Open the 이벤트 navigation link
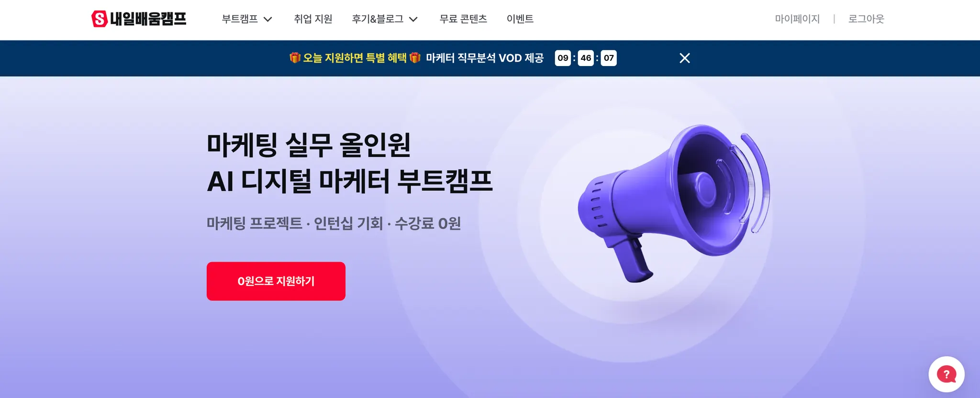The image size is (980, 398). click(x=520, y=19)
